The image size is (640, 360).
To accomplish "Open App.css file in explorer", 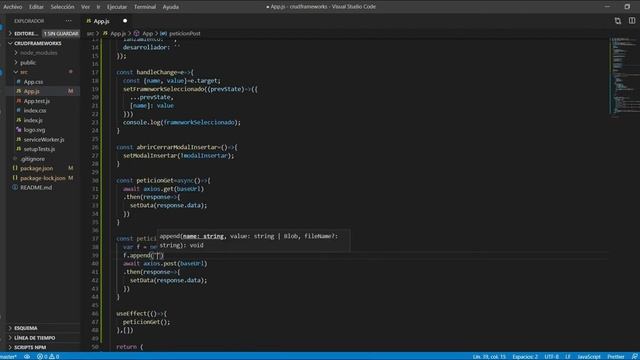I will point(33,82).
